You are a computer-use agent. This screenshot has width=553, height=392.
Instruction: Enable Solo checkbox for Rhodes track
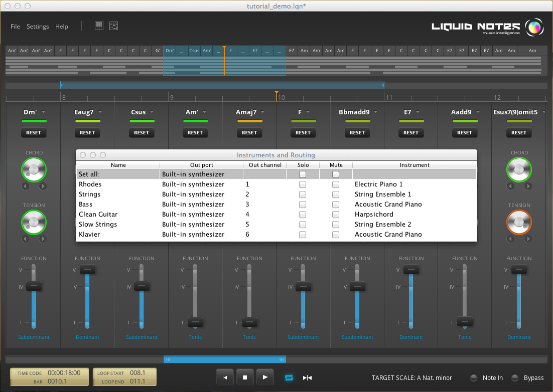(x=303, y=184)
